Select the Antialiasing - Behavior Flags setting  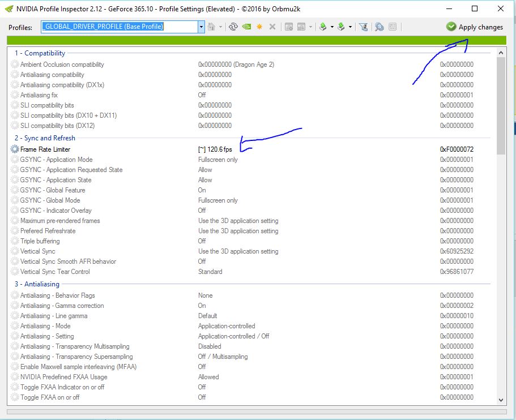pyautogui.click(x=251, y=295)
